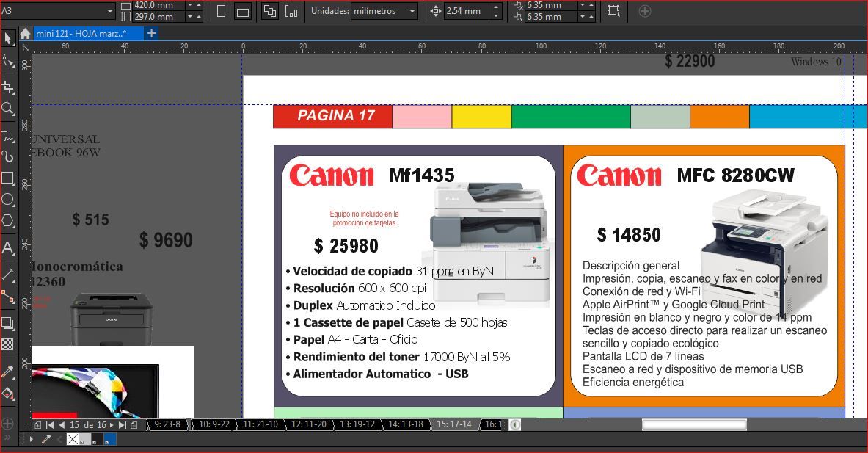This screenshot has height=453, width=868.
Task: Click the duplicate X distance stepper
Action: click(x=587, y=5)
